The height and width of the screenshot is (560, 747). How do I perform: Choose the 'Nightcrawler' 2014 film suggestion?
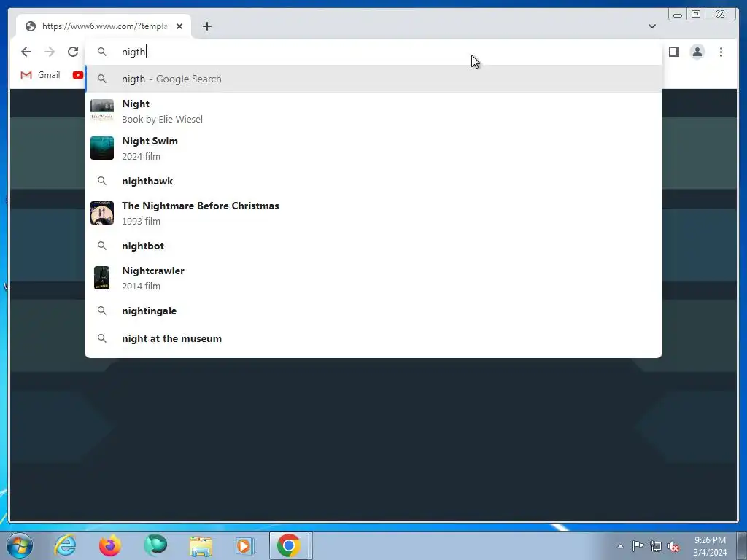pos(373,278)
